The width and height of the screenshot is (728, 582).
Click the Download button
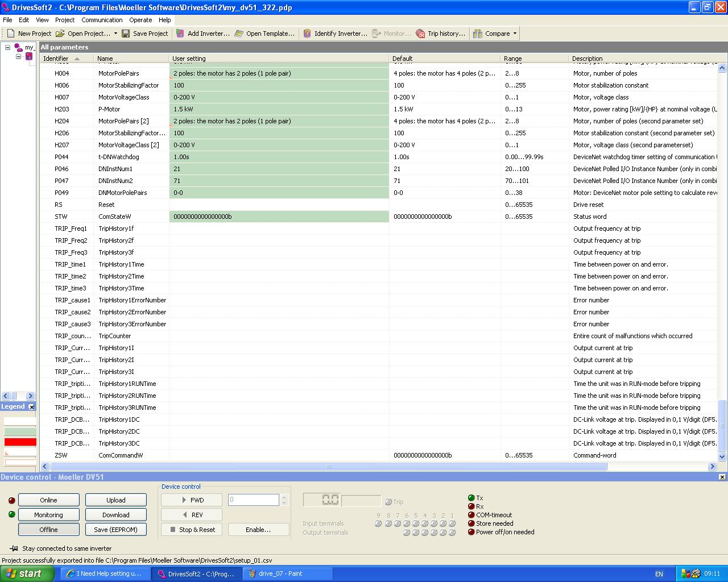tap(116, 515)
